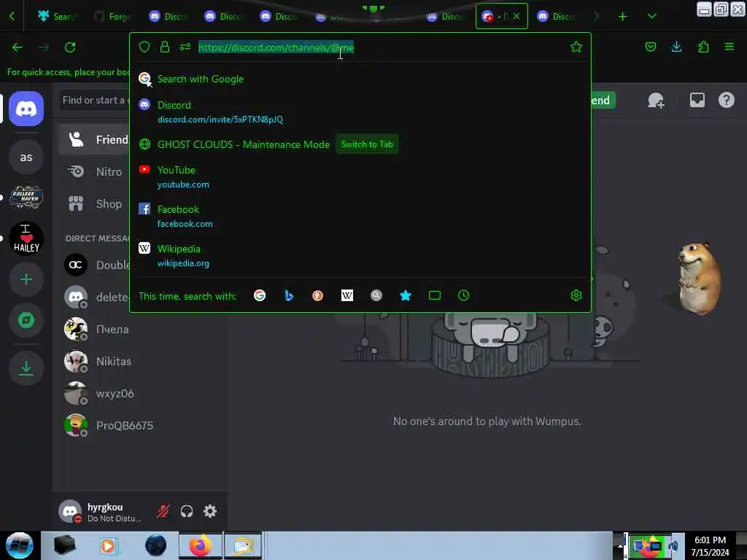The image size is (747, 560).
Task: Open Explore Discoverable Servers compass icon
Action: (26, 320)
